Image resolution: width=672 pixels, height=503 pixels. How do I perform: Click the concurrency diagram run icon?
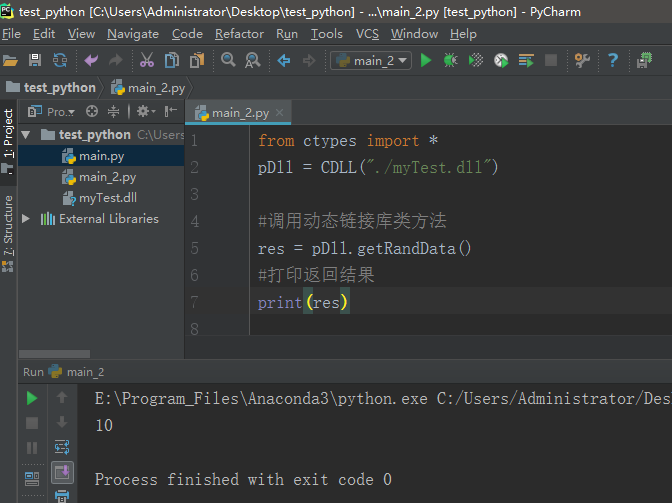click(x=526, y=60)
